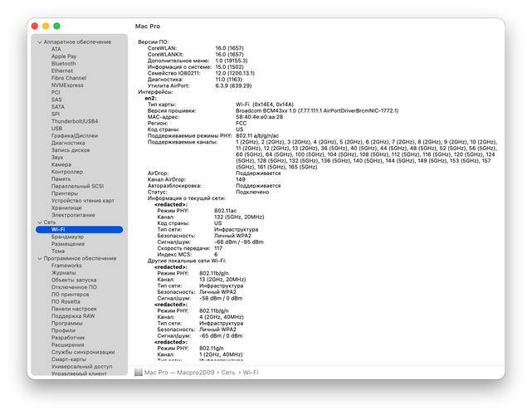Select Bluetooth in the sidebar
The width and height of the screenshot is (532, 415).
[x=63, y=63]
